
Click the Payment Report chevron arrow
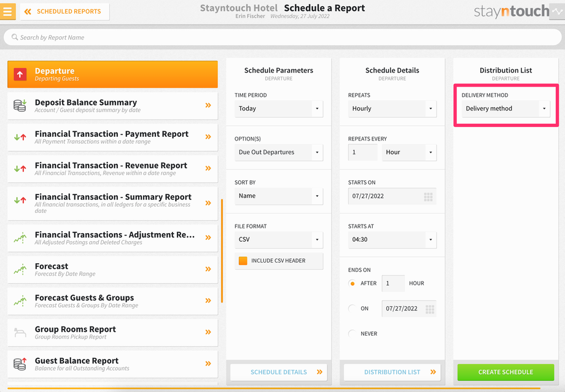208,137
